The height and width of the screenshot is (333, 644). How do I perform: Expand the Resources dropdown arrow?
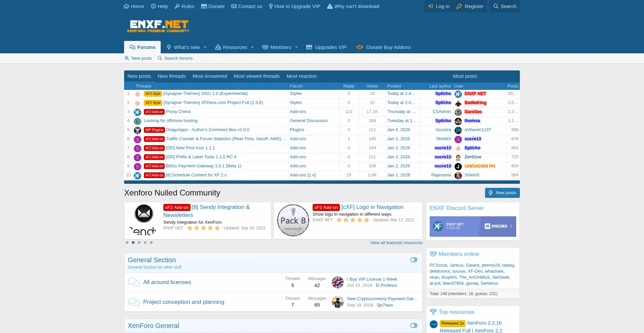click(x=253, y=47)
